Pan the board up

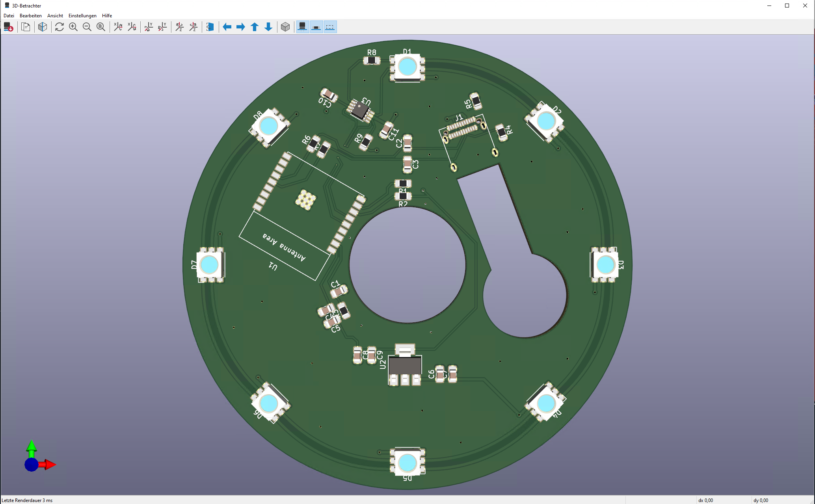255,27
